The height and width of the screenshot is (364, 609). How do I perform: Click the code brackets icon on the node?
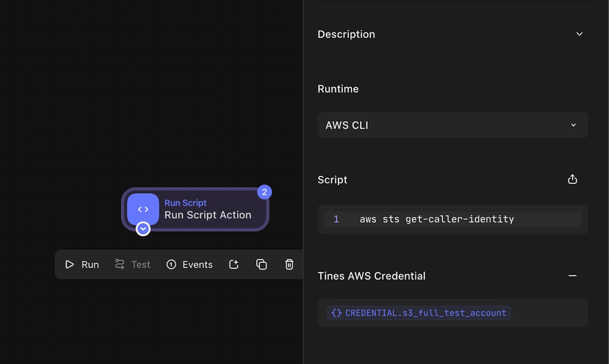click(143, 210)
